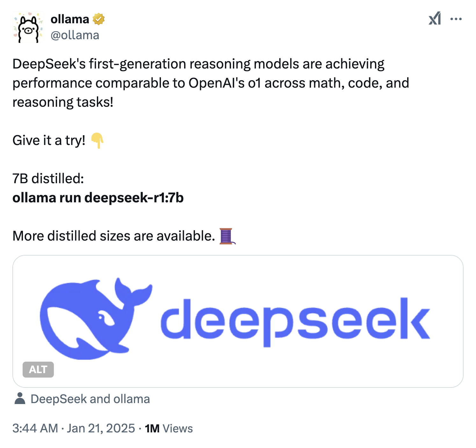Click the deepseek wordmark in image

point(295,322)
